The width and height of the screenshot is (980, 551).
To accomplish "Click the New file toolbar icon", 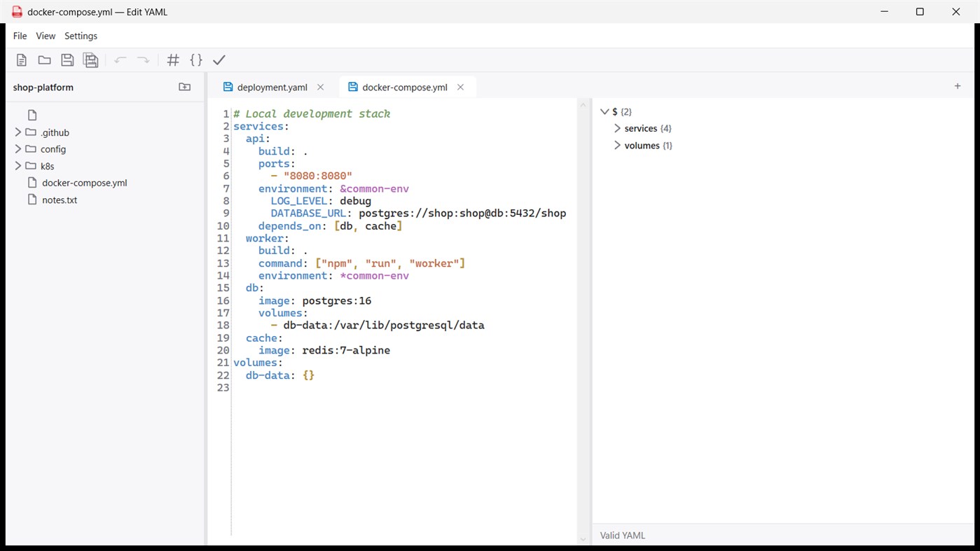I will click(22, 60).
